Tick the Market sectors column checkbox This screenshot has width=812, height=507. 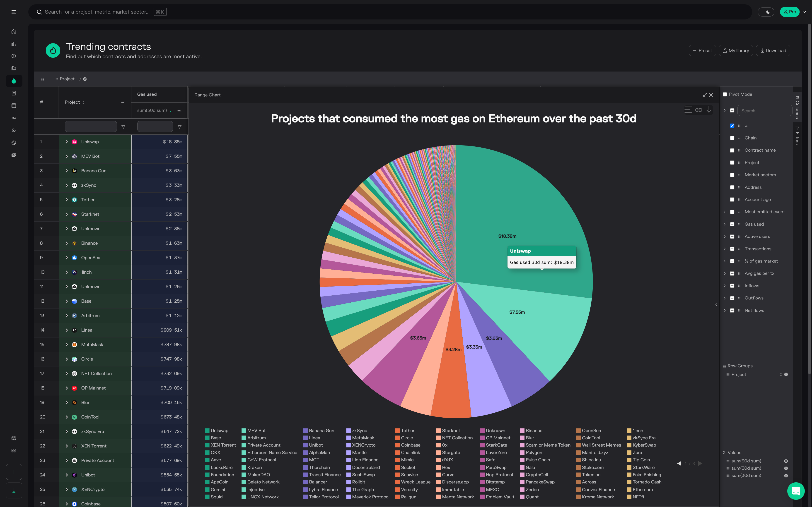pyautogui.click(x=732, y=175)
